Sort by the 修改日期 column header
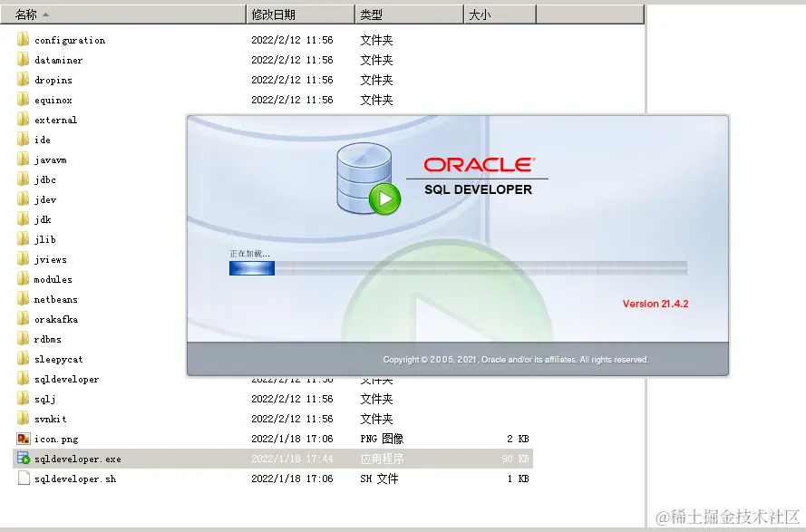This screenshot has height=532, width=806. [301, 15]
